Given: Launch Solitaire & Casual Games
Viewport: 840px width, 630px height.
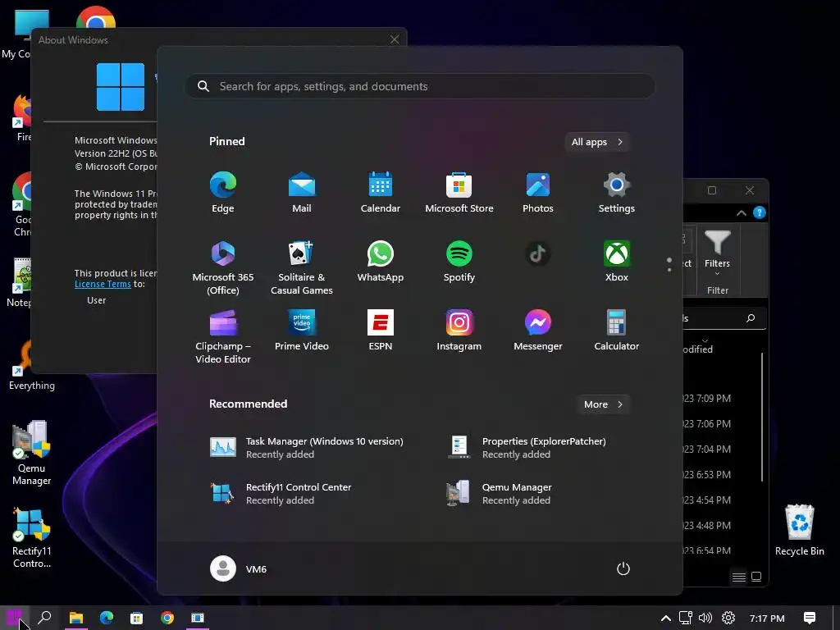Looking at the screenshot, I should (302, 268).
